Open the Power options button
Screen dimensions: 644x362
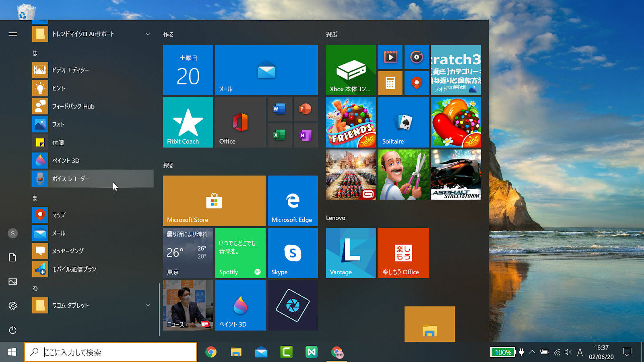[13, 330]
